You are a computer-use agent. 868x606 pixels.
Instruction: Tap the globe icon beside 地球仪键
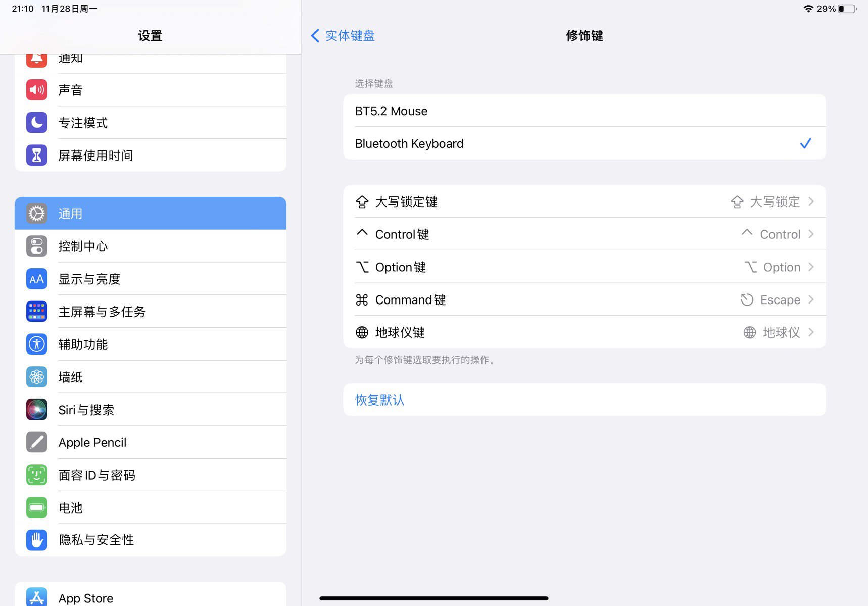(362, 332)
